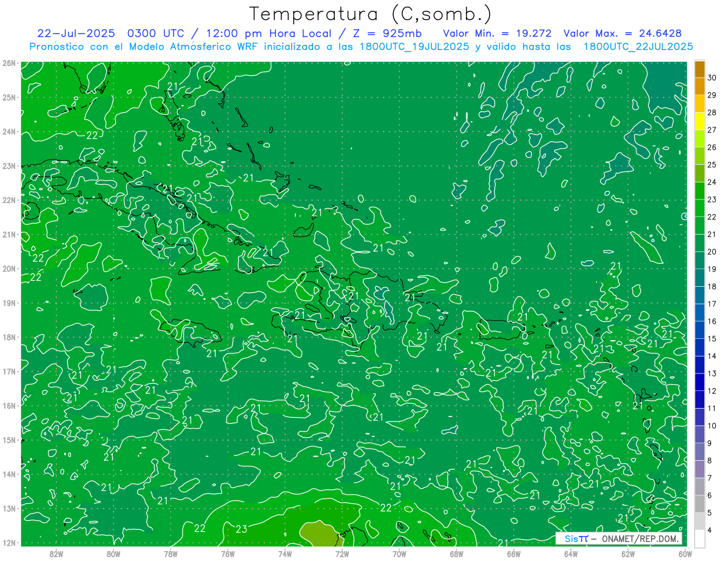This screenshot has height=562, width=728.
Task: Click the "17N" latitude label
Action: 8,371
